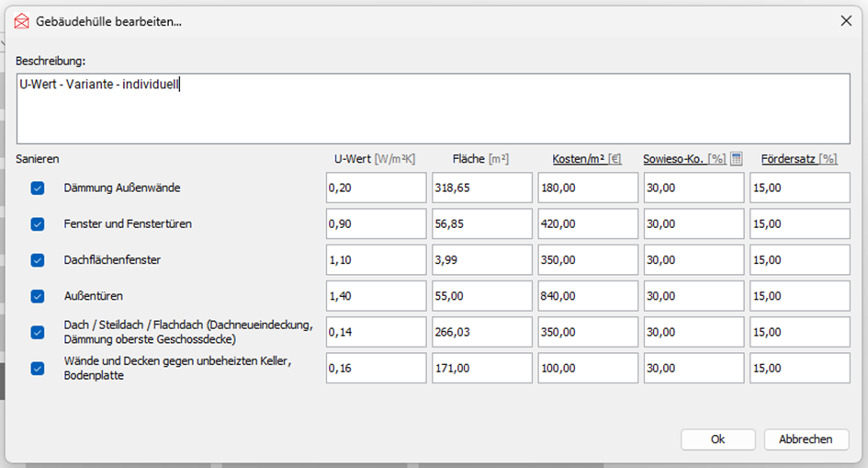868x468 pixels.
Task: Toggle the Fenster und Fenstertüren checkbox
Action: (38, 224)
